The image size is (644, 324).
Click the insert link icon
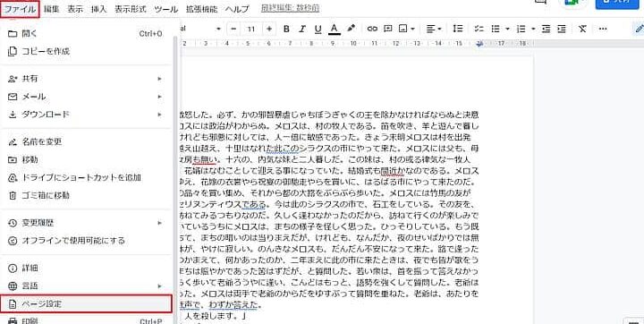coord(372,29)
